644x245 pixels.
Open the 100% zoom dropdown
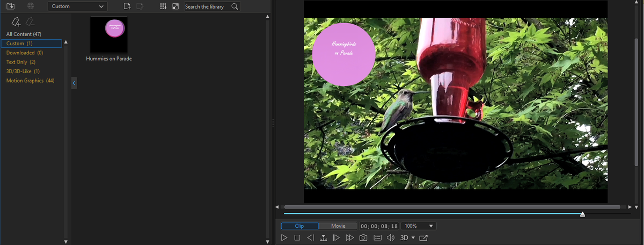[419, 226]
